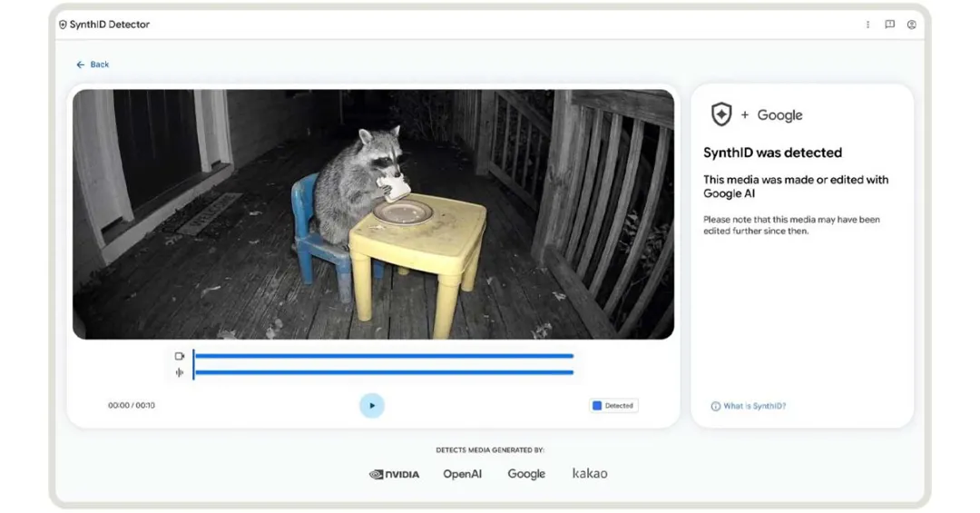Click the OpenAI logo
This screenshot has height=513, width=980.
click(x=463, y=474)
